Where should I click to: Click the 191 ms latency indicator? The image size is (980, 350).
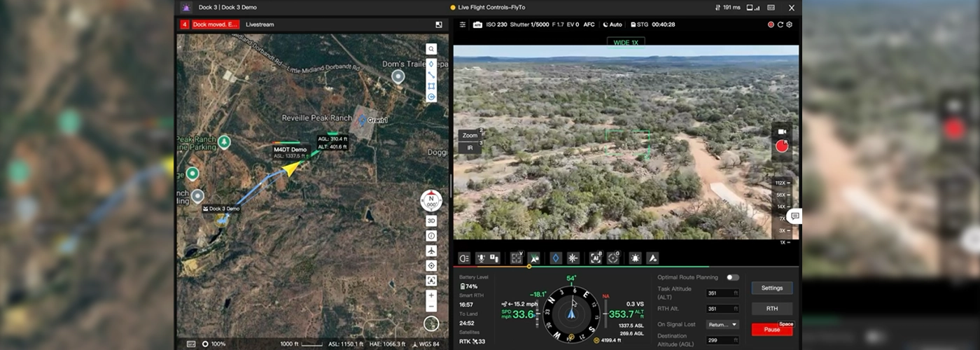click(x=727, y=7)
